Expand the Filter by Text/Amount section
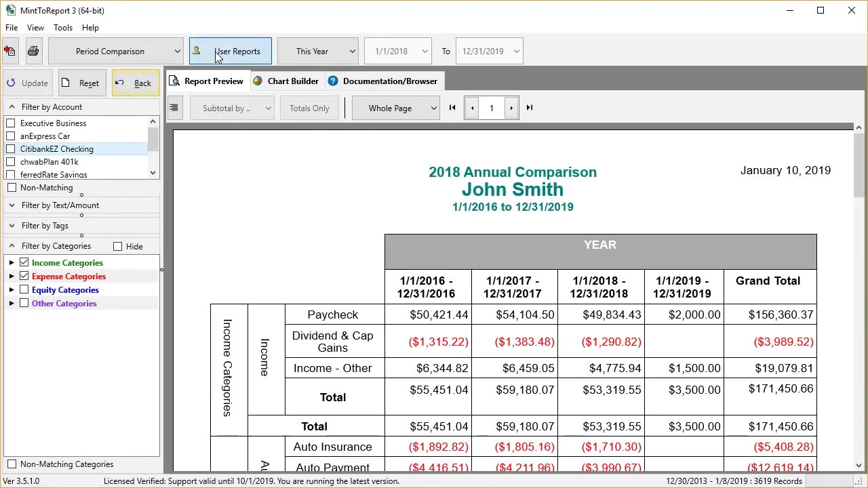The height and width of the screenshot is (488, 868). (x=12, y=205)
